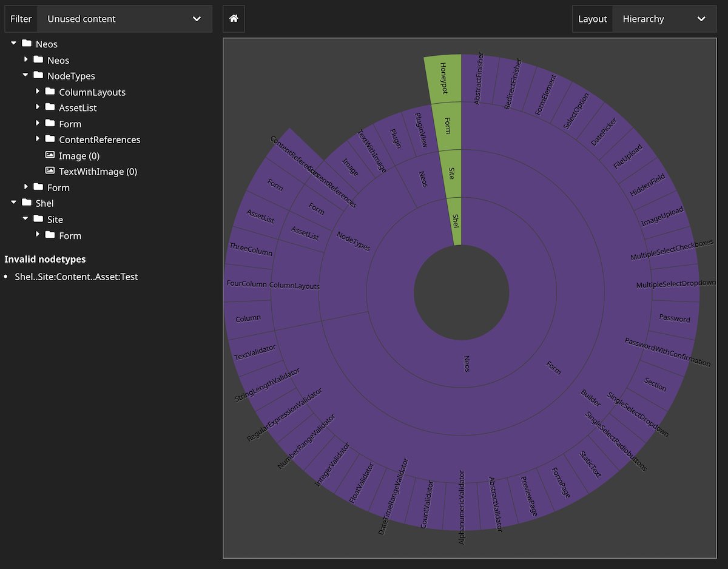Click the DateTimeRangeValidator chart segment

tap(395, 496)
